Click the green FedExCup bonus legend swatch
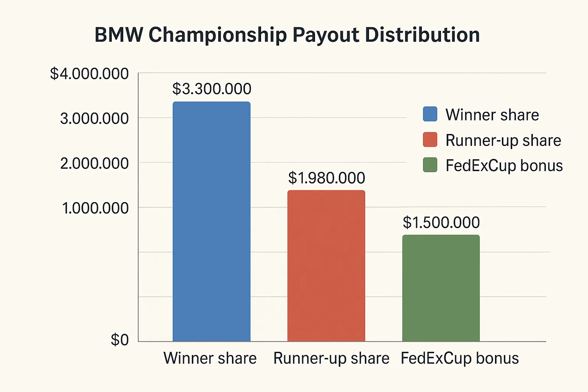Viewport: 588px width, 392px height. pyautogui.click(x=430, y=165)
